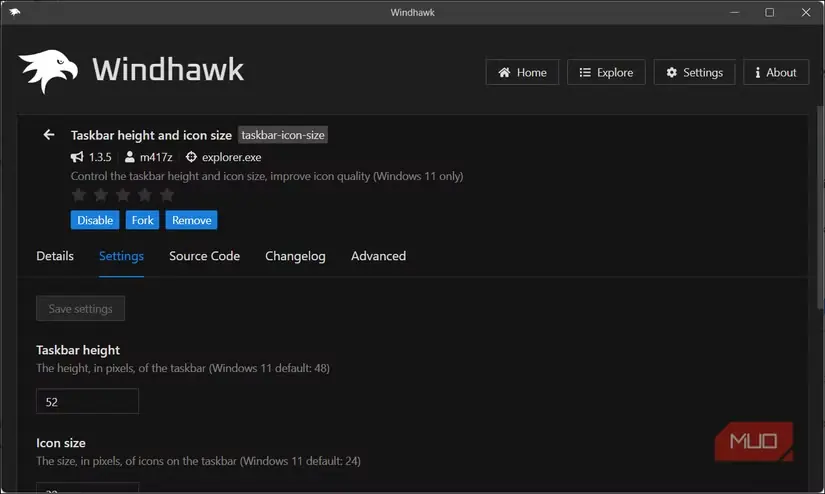
Task: Click the target crosshair icon beside explorer.exe
Action: tap(192, 157)
